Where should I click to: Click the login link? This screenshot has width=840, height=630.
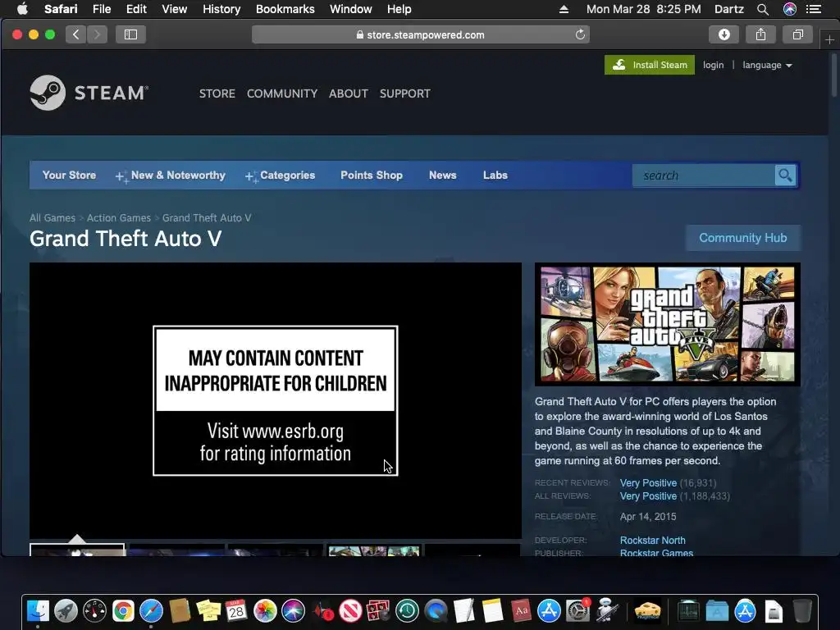(713, 65)
